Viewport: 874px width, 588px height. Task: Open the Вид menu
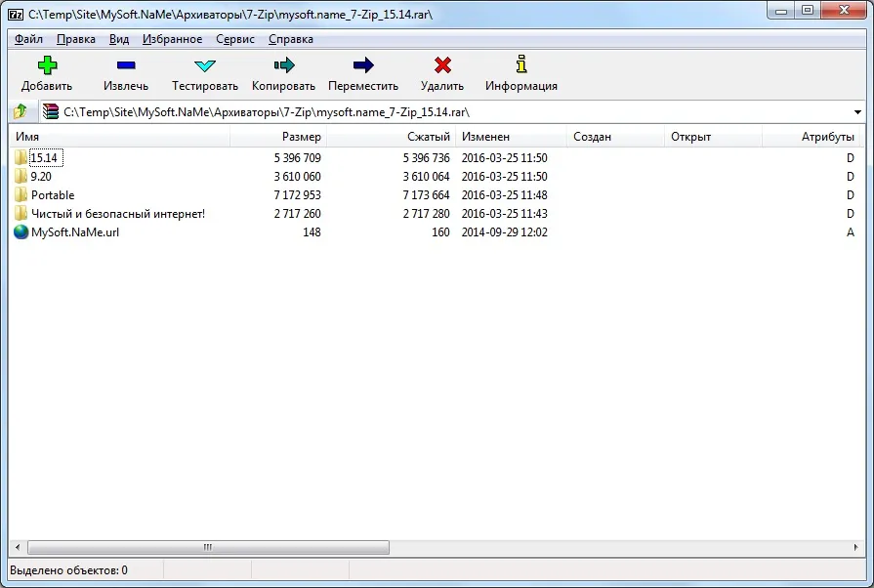click(x=119, y=39)
